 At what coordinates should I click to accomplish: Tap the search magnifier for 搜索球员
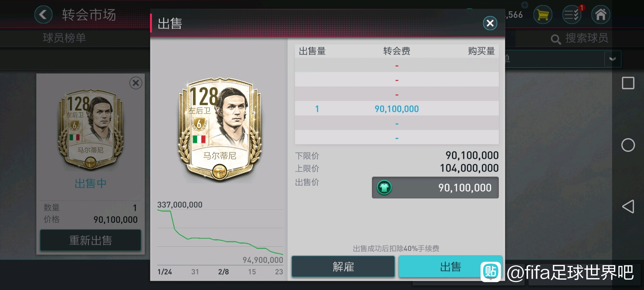point(555,39)
